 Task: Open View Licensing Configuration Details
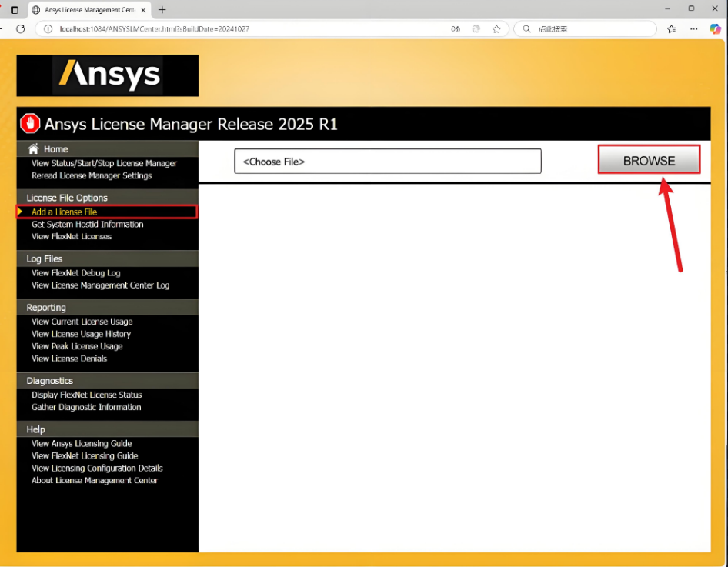click(97, 469)
